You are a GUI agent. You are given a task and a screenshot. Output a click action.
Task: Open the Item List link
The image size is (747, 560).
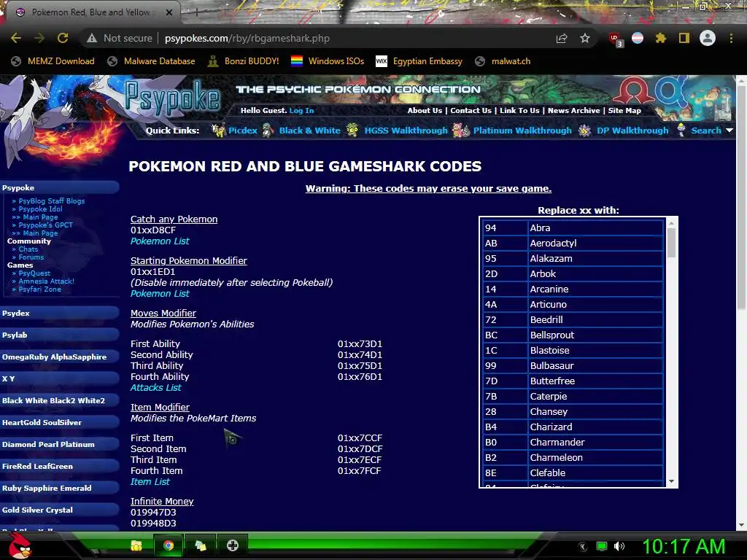point(150,482)
